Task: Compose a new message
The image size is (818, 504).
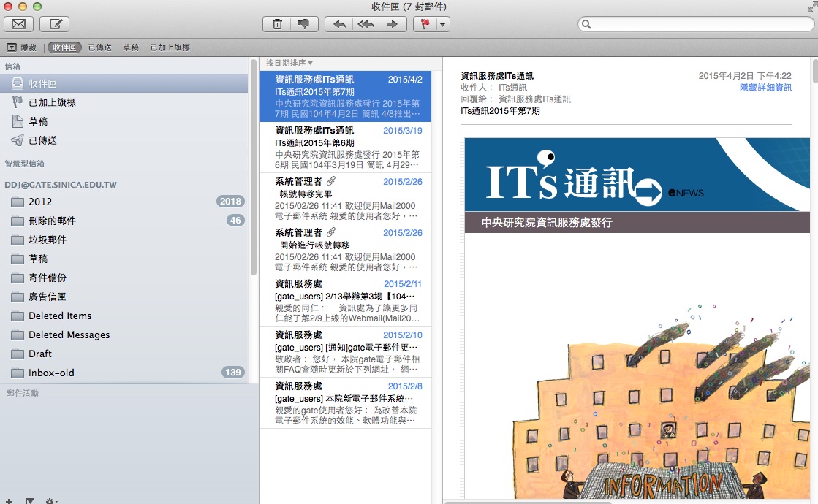Action: [x=56, y=24]
